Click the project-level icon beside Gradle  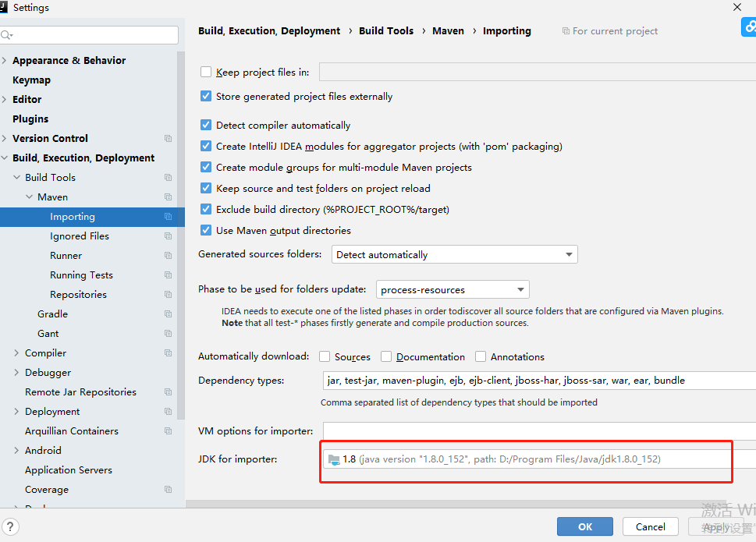[x=168, y=314]
